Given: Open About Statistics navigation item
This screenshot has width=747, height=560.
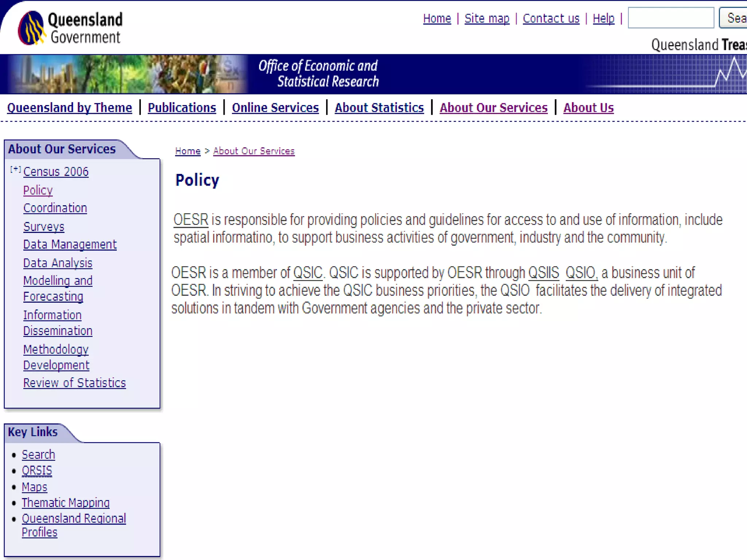Looking at the screenshot, I should pyautogui.click(x=379, y=108).
